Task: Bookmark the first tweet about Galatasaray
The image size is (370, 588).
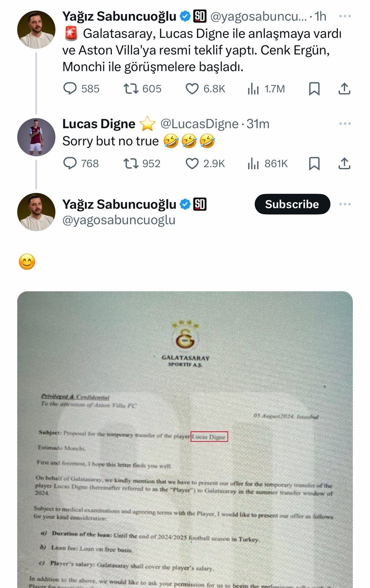Action: (x=314, y=89)
